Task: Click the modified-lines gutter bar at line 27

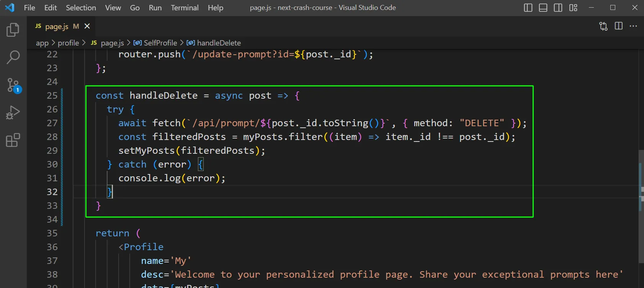Action: (x=62, y=123)
